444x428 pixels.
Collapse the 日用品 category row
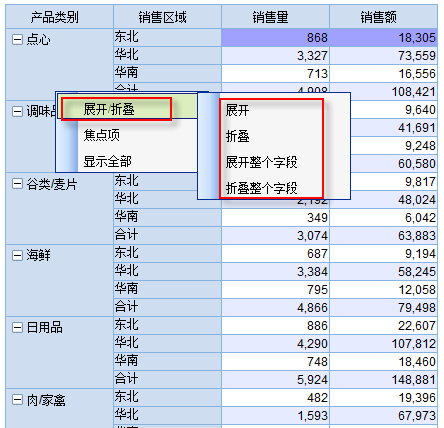point(17,328)
